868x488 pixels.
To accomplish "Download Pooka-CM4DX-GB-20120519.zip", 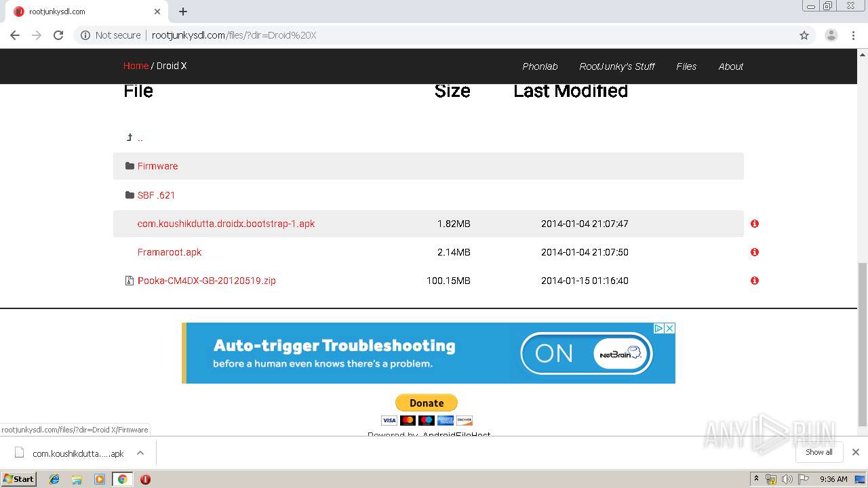I will (x=207, y=281).
